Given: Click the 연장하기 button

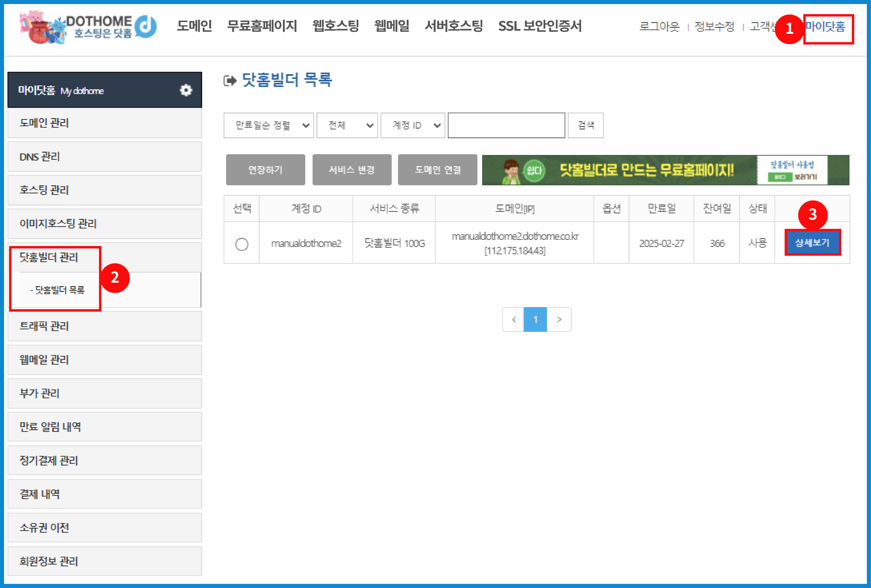Looking at the screenshot, I should 265,170.
